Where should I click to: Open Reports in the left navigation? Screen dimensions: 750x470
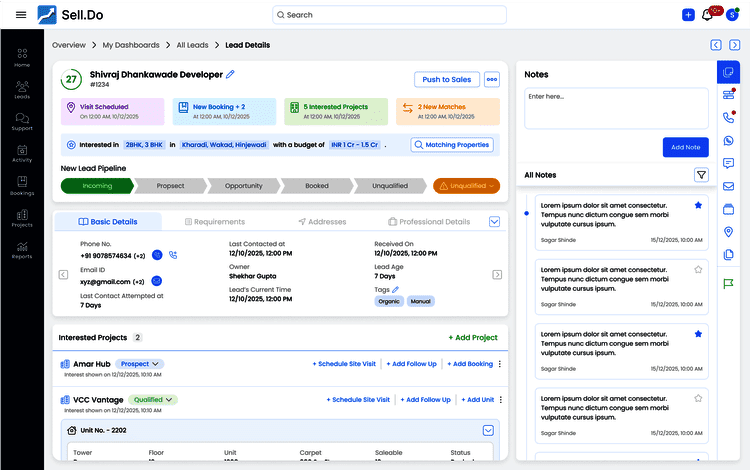pos(22,250)
